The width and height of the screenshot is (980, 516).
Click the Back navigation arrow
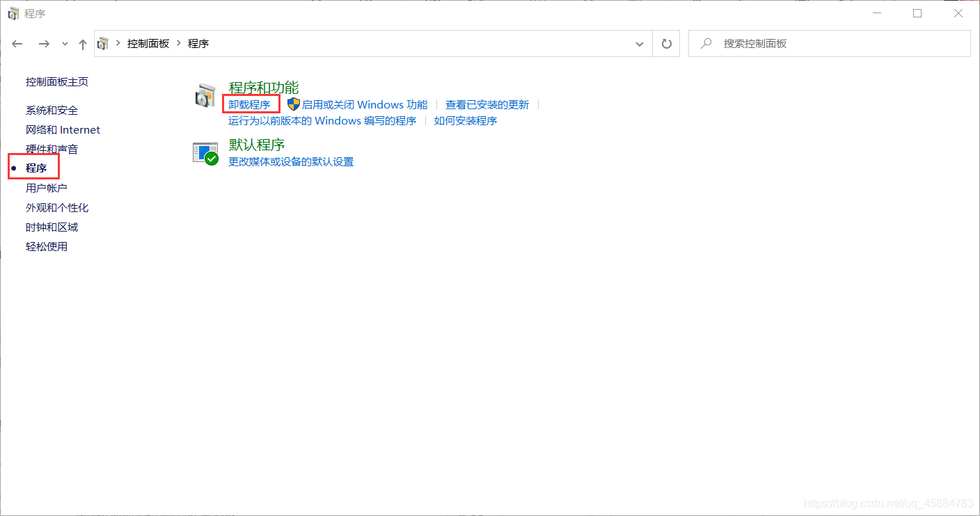pyautogui.click(x=17, y=44)
